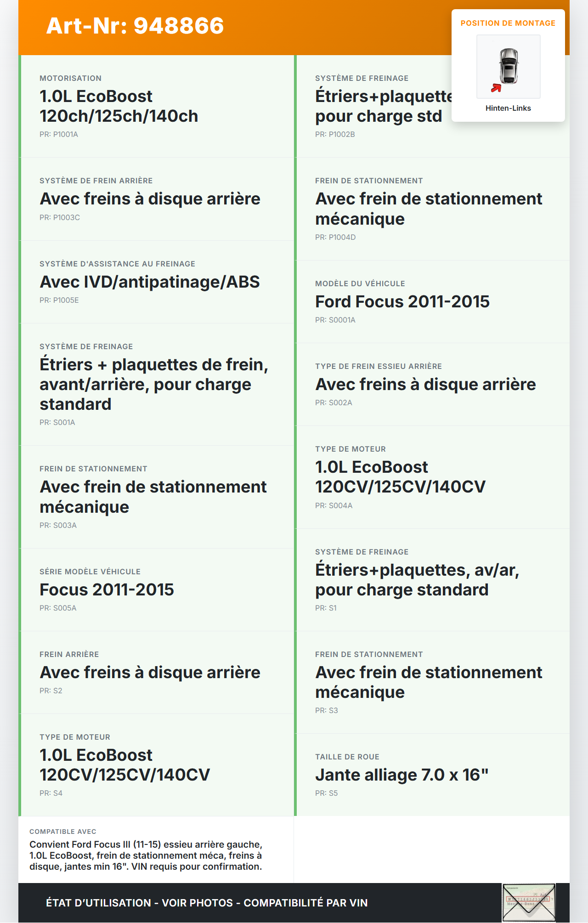Click the red arrow at rear-left wheel
588x923 pixels.
496,88
